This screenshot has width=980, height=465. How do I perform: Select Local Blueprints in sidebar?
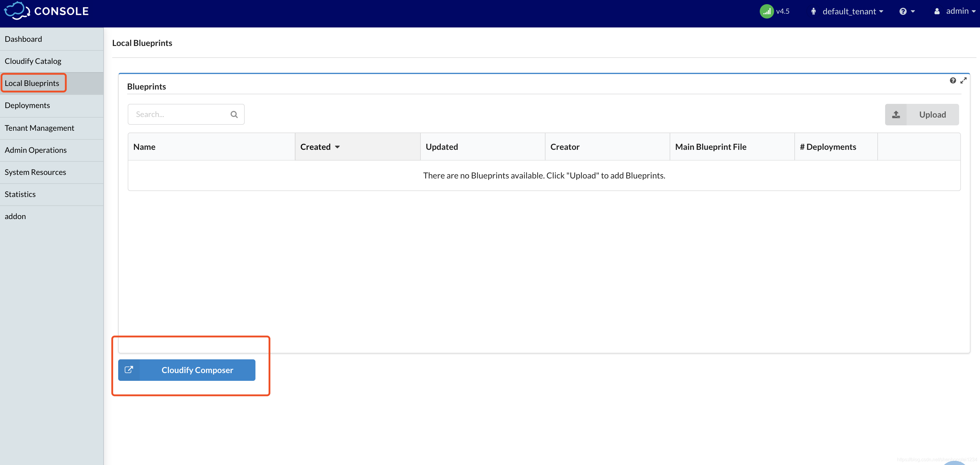coord(52,83)
